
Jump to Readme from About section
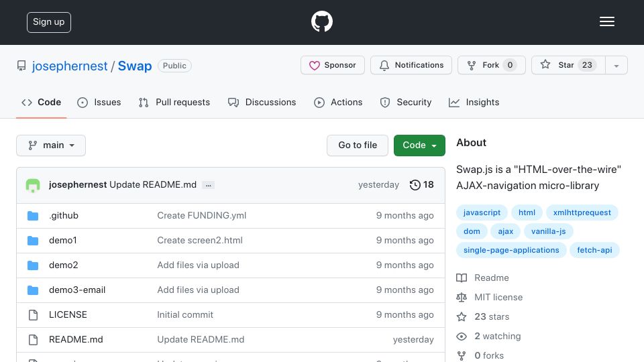[x=482, y=278]
